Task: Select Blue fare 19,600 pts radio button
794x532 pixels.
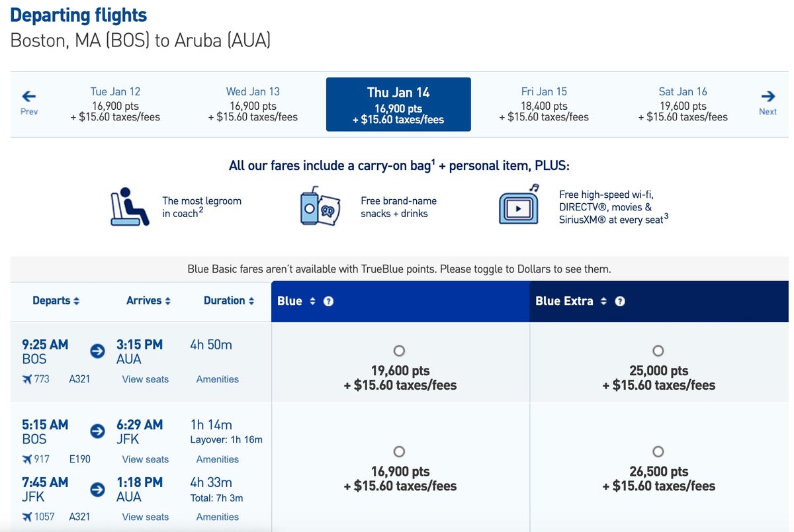Action: pos(399,351)
